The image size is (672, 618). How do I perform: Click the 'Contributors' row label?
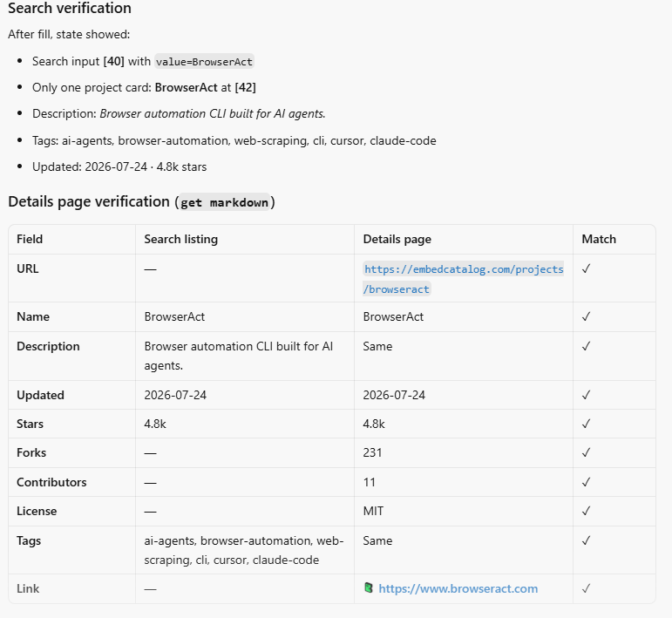point(51,482)
